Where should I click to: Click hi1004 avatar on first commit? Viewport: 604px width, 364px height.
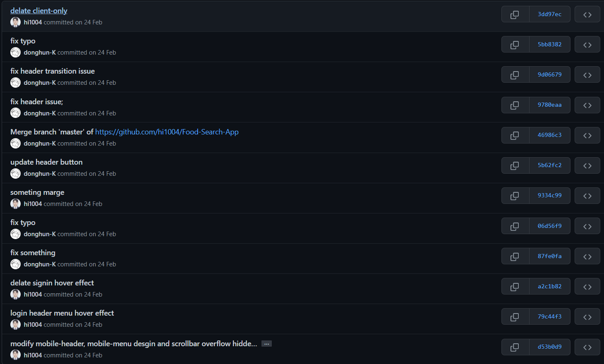15,22
